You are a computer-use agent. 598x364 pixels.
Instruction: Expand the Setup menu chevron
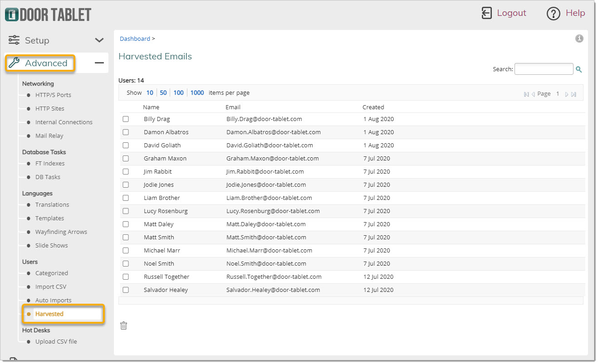tap(99, 40)
